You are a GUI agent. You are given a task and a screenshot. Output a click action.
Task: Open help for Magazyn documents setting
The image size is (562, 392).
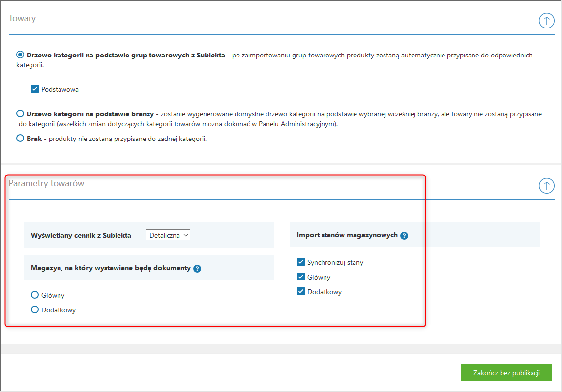pyautogui.click(x=197, y=269)
